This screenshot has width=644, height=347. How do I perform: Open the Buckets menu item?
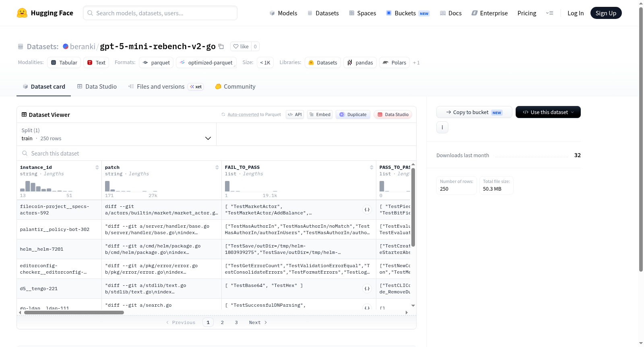[408, 13]
